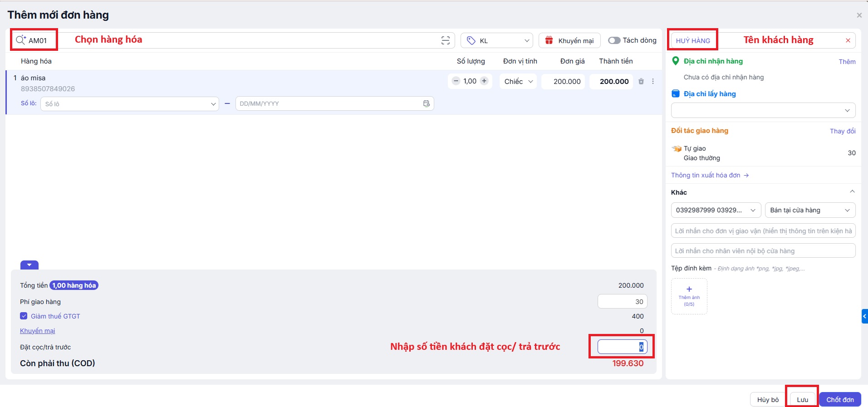Collapse the order summary panel arrow

(29, 265)
